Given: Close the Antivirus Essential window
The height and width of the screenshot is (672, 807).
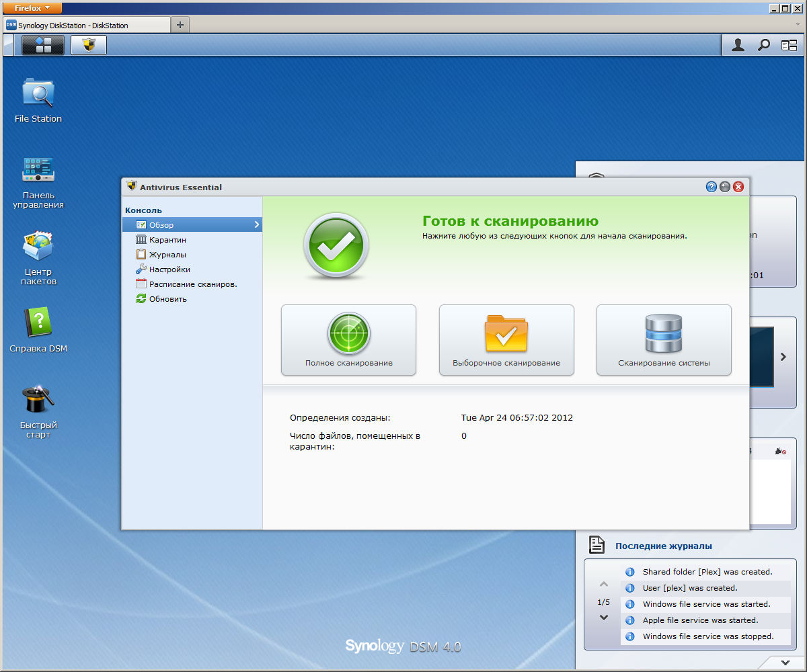Looking at the screenshot, I should [x=738, y=187].
